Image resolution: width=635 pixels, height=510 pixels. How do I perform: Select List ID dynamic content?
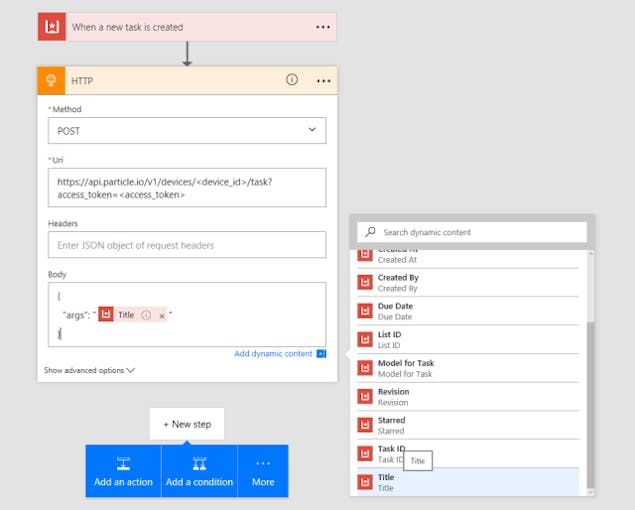[468, 339]
